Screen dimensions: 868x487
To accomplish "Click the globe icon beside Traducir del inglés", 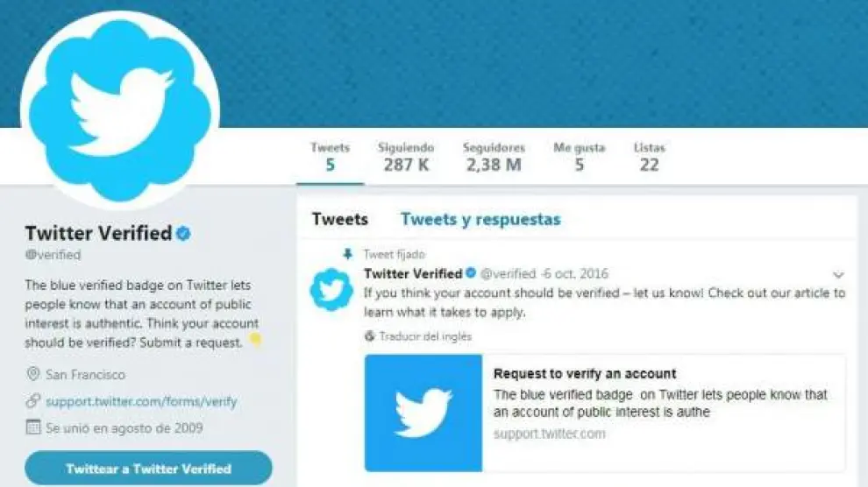I will [370, 336].
